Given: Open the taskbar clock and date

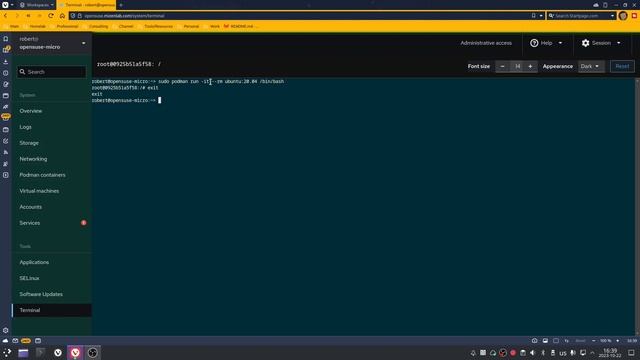Looking at the screenshot, I should (610, 353).
